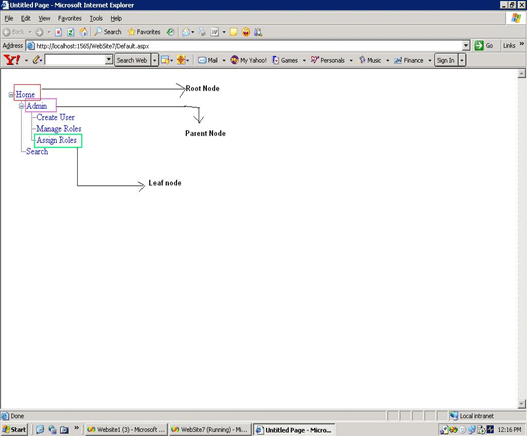This screenshot has width=527, height=436.
Task: Open Yahoo Mail from toolbar
Action: point(208,60)
